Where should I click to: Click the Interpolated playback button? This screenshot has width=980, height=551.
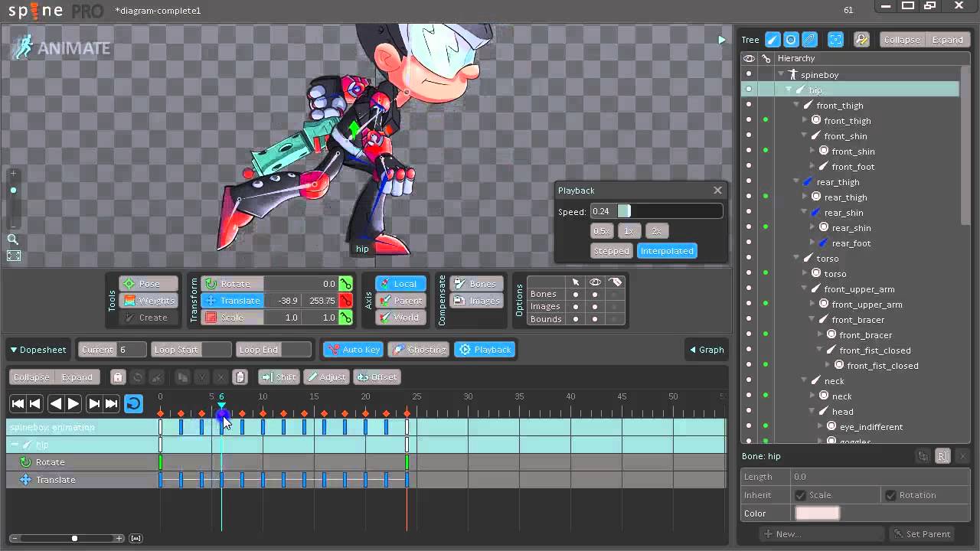[x=667, y=251]
